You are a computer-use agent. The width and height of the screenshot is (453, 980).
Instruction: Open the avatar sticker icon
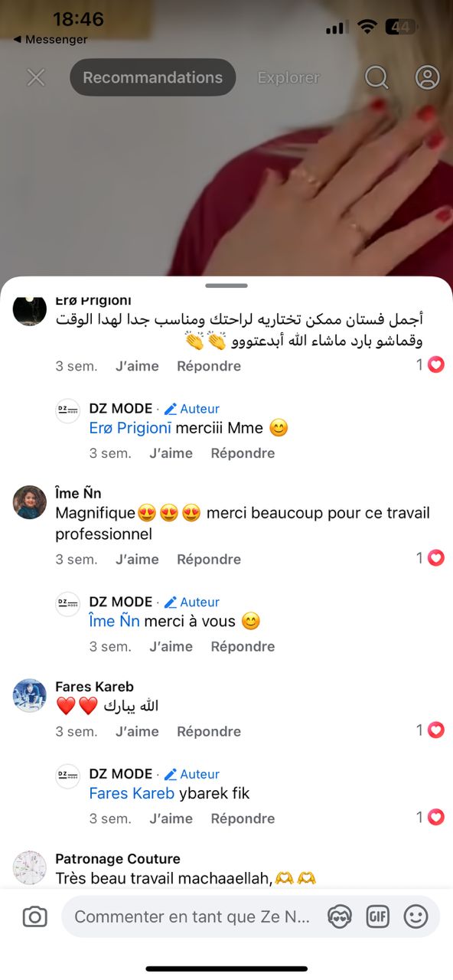click(339, 916)
